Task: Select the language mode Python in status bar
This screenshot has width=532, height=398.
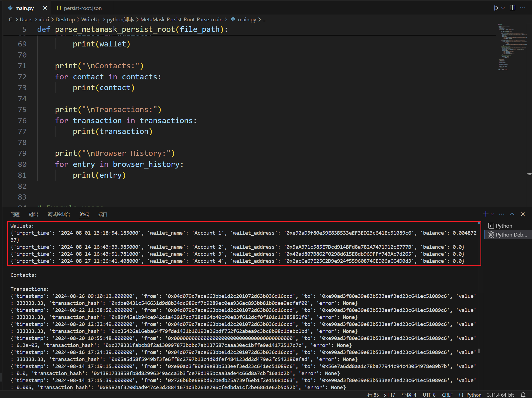Action: 474,394
